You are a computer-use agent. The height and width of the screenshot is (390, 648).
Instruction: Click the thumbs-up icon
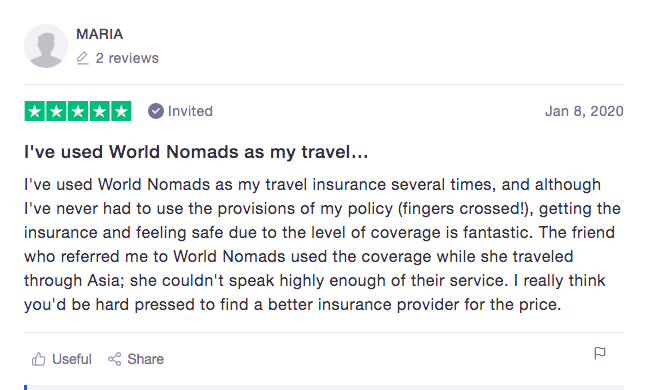[x=38, y=359]
